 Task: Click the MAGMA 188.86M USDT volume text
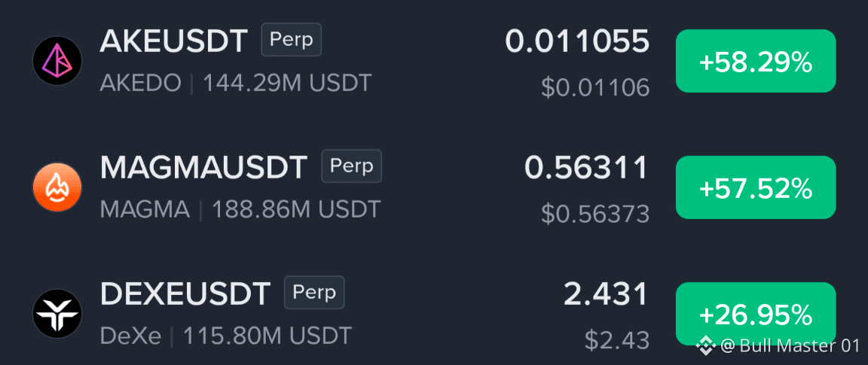(x=240, y=210)
